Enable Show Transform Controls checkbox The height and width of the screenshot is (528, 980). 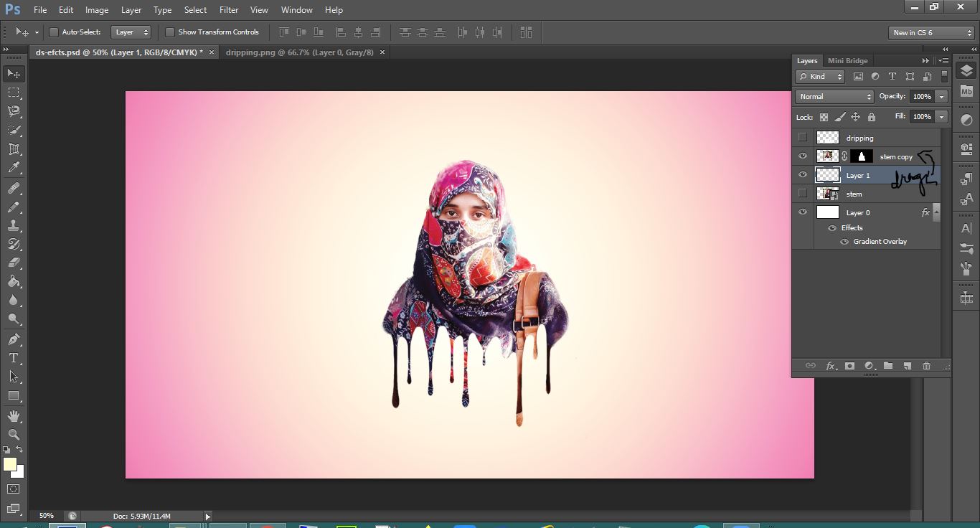tap(170, 32)
